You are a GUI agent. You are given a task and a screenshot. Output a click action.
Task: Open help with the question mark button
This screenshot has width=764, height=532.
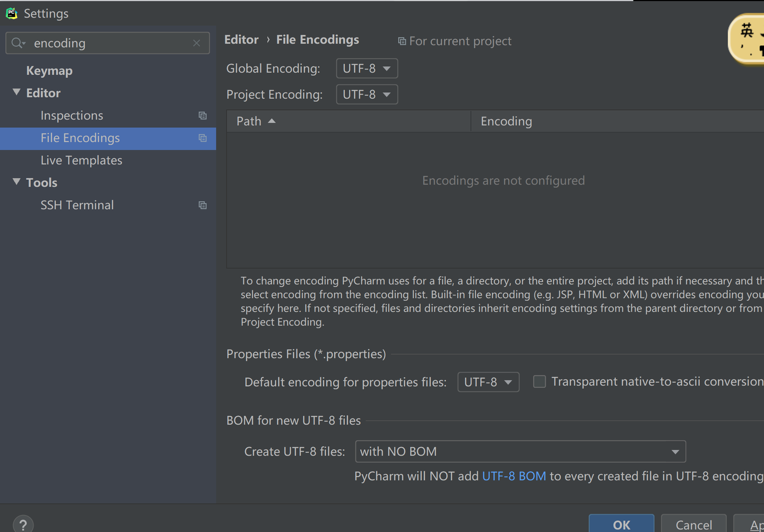coord(23,525)
